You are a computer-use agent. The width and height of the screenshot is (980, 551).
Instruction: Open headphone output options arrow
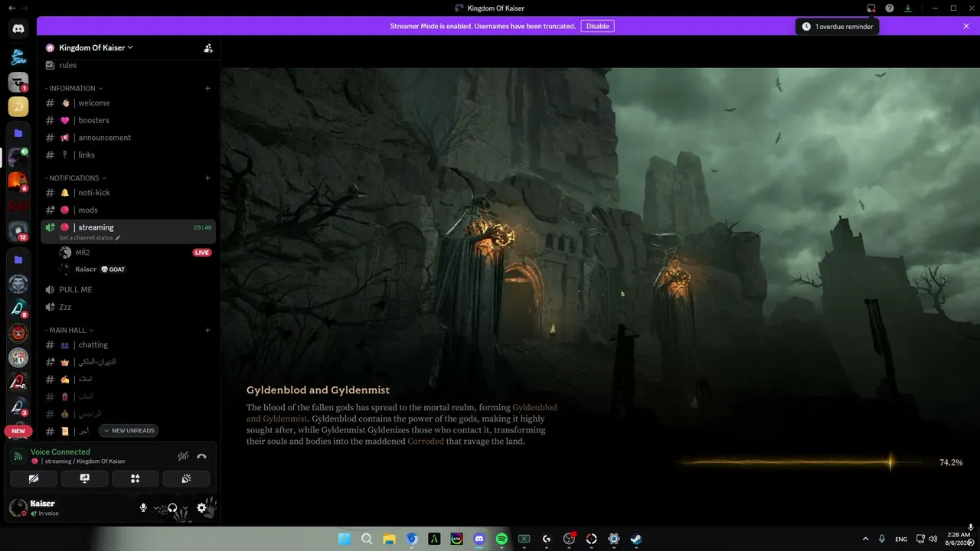185,507
